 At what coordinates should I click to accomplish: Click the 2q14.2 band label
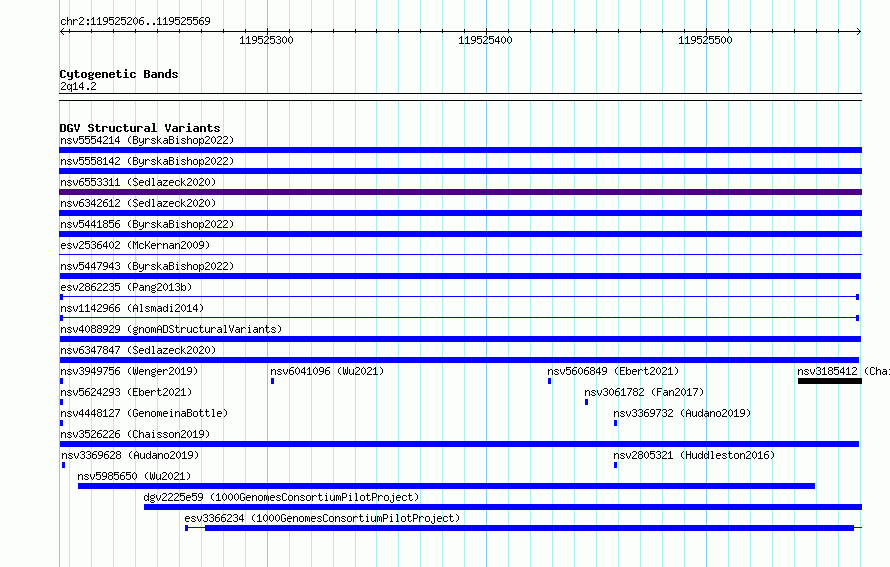78,86
